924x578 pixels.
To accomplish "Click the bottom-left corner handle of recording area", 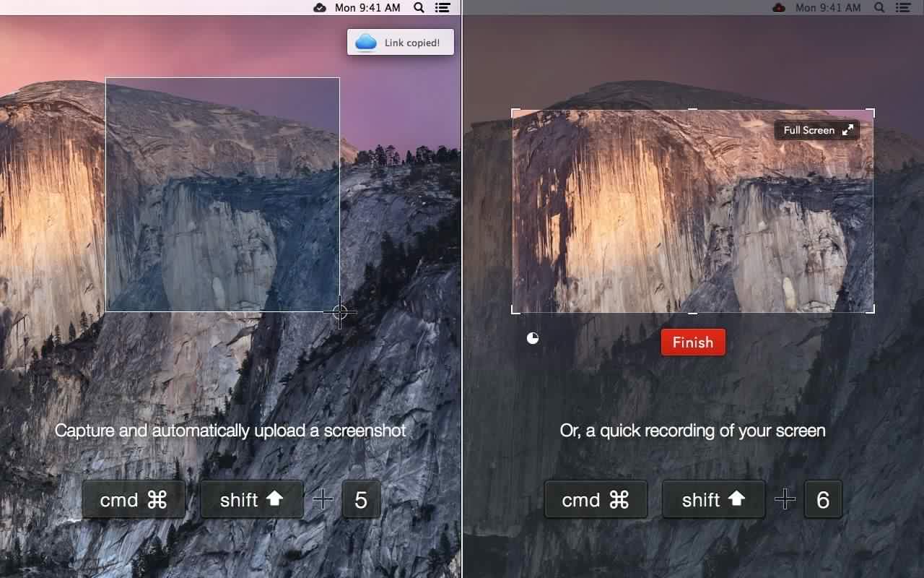I will point(515,310).
